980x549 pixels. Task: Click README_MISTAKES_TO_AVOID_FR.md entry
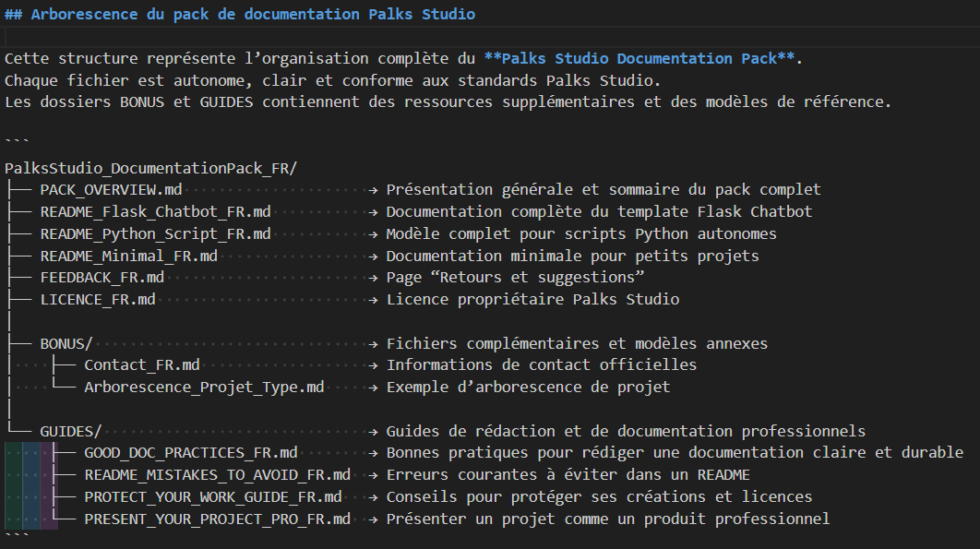click(x=217, y=475)
